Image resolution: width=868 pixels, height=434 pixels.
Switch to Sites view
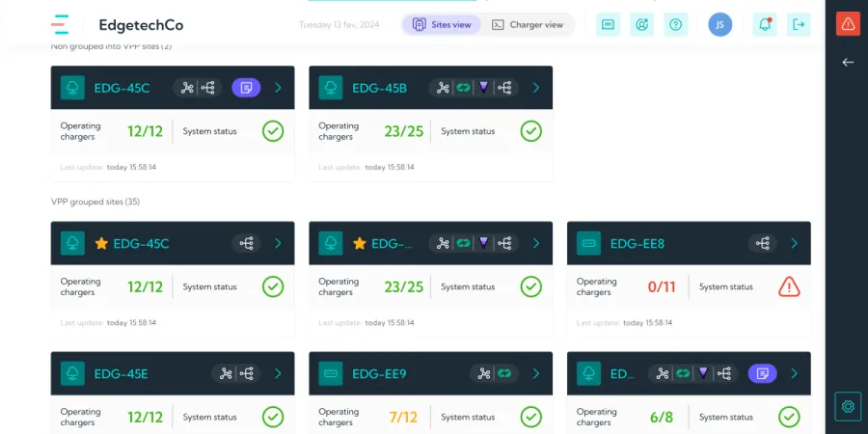442,24
